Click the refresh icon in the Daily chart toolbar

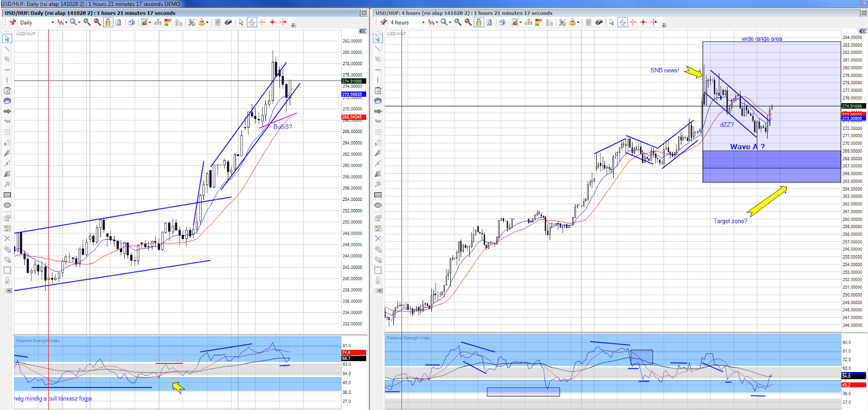tap(118, 22)
